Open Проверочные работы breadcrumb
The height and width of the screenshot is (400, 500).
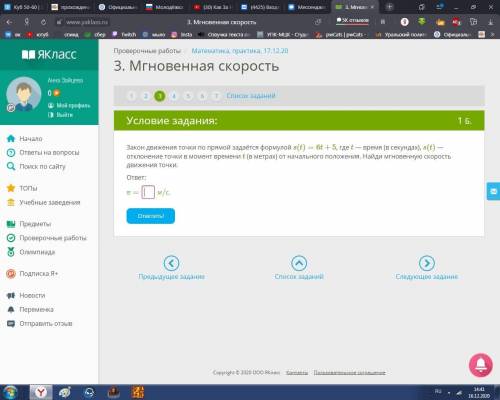[x=147, y=51]
